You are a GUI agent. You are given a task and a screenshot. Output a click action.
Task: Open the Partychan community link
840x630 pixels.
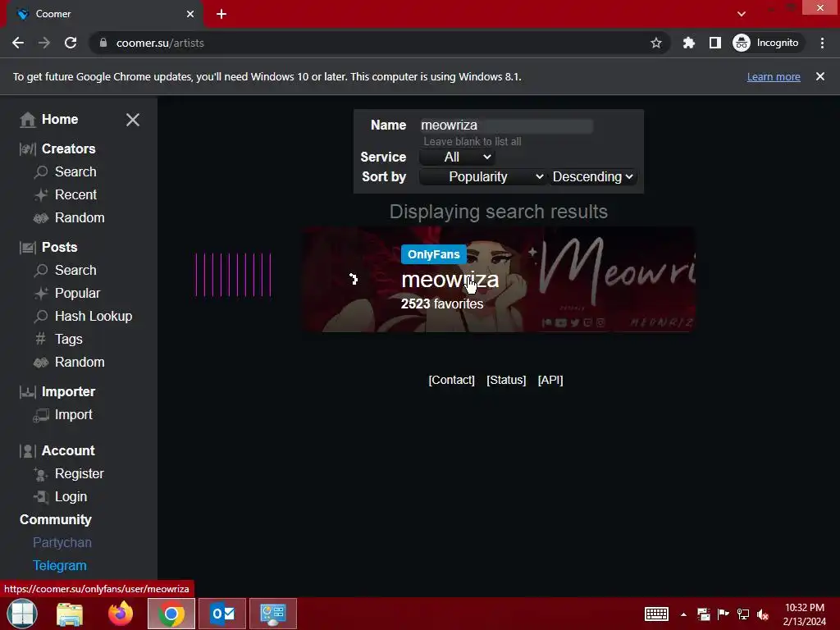62,543
